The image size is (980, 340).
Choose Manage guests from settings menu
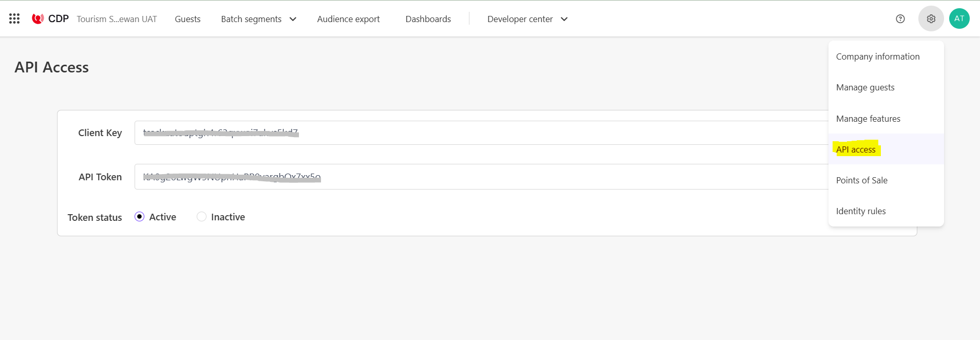(886, 87)
